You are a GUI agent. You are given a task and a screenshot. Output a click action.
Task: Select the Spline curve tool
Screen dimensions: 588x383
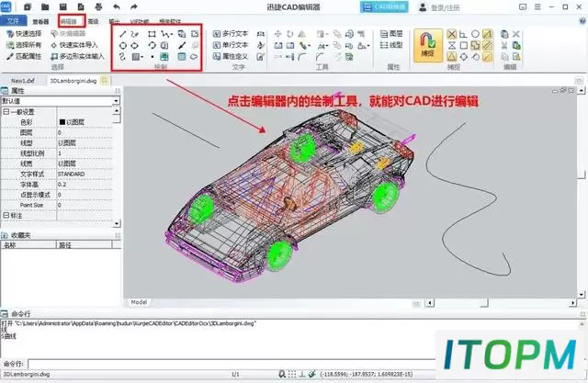(122, 57)
